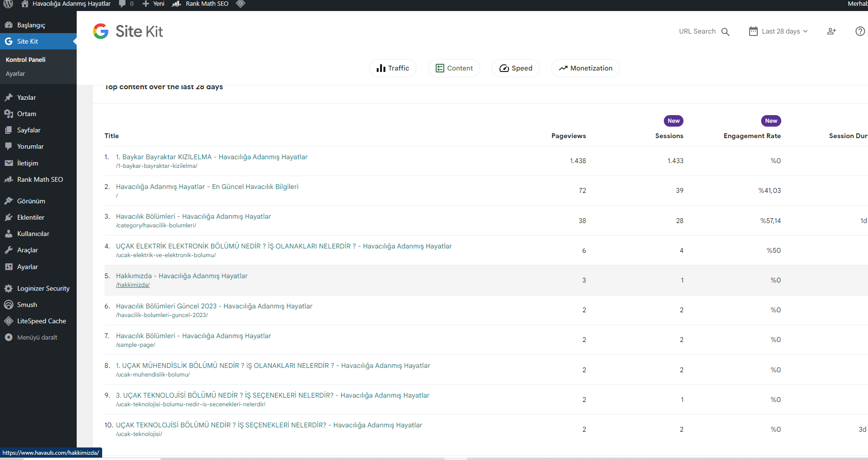Click the %57,14 engagement rate value
This screenshot has height=460, width=868.
tap(770, 221)
